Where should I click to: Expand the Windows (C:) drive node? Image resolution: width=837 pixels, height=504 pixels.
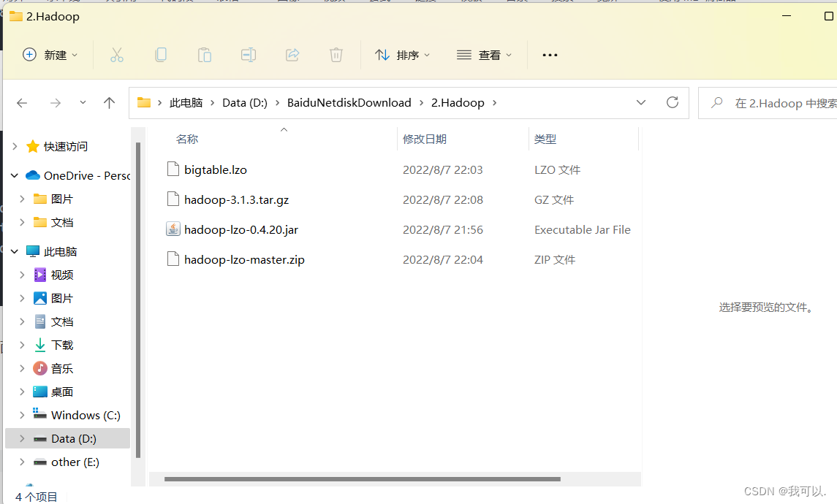(x=22, y=415)
